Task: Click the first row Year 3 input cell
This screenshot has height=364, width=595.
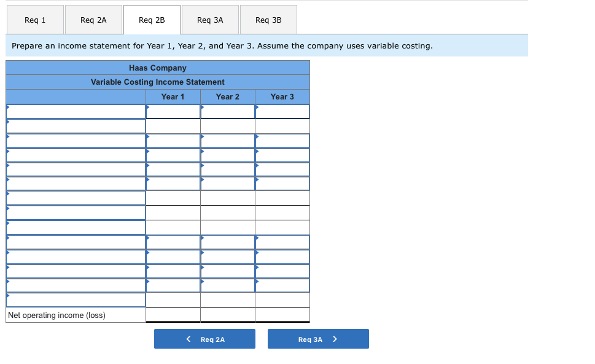Action: coord(282,112)
